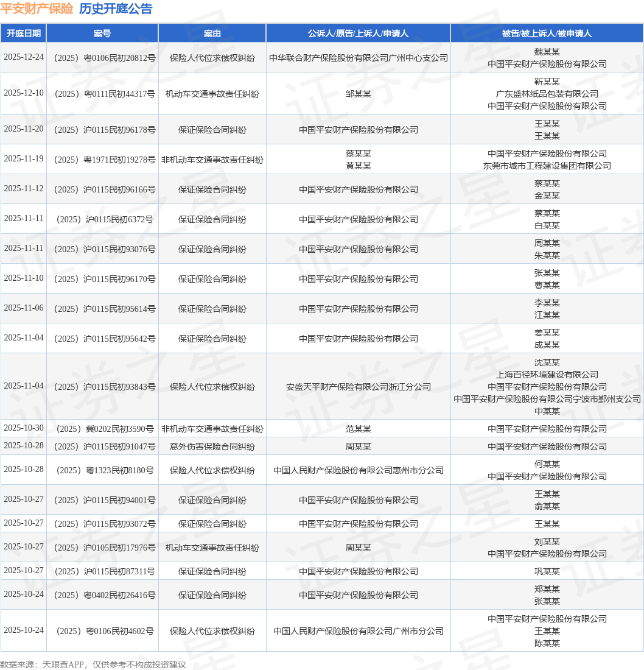The height and width of the screenshot is (670, 644).
Task: Select the date cell 2025-11-12
Action: [x=24, y=189]
